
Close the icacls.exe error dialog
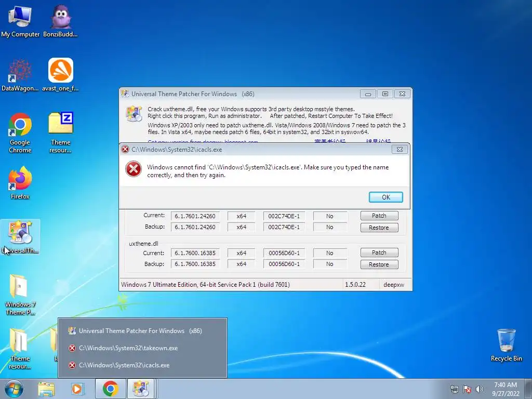click(400, 149)
